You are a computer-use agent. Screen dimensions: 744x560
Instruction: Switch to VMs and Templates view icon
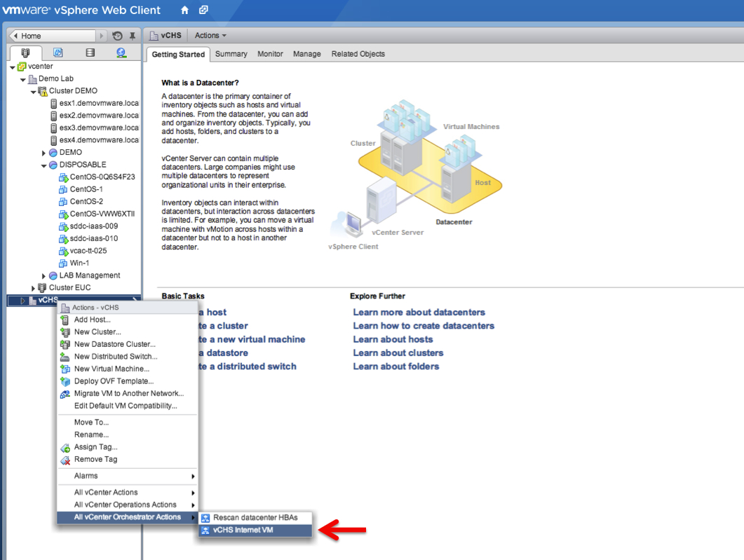[58, 53]
